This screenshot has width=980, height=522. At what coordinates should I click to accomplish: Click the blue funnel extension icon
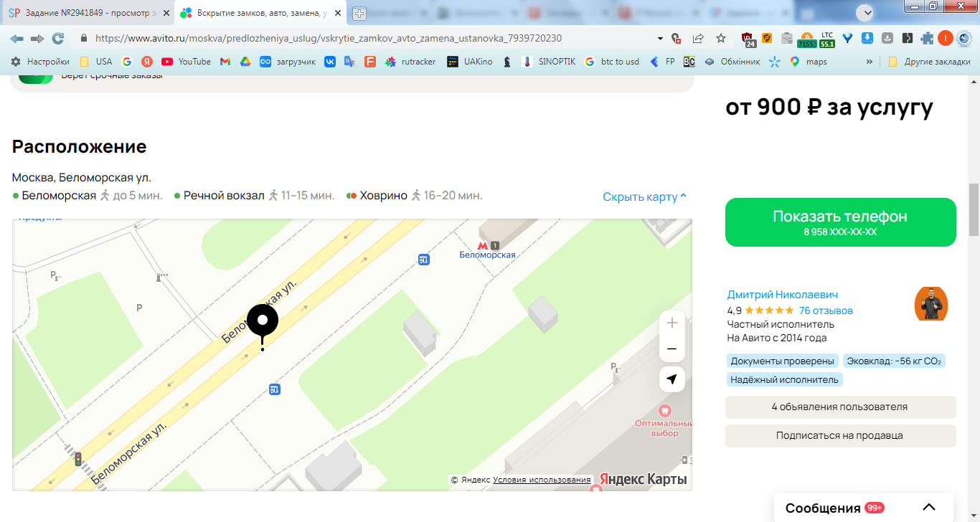click(847, 39)
